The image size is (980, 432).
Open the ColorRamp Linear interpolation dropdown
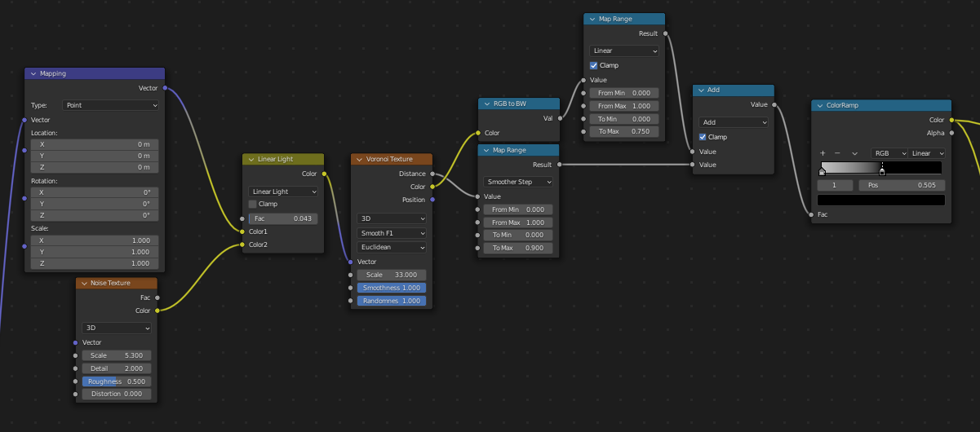(927, 153)
